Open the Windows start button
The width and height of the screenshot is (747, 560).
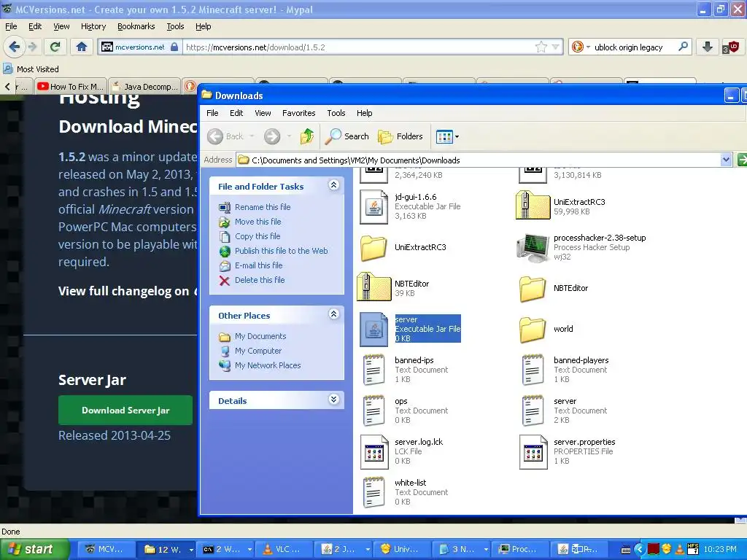point(35,549)
